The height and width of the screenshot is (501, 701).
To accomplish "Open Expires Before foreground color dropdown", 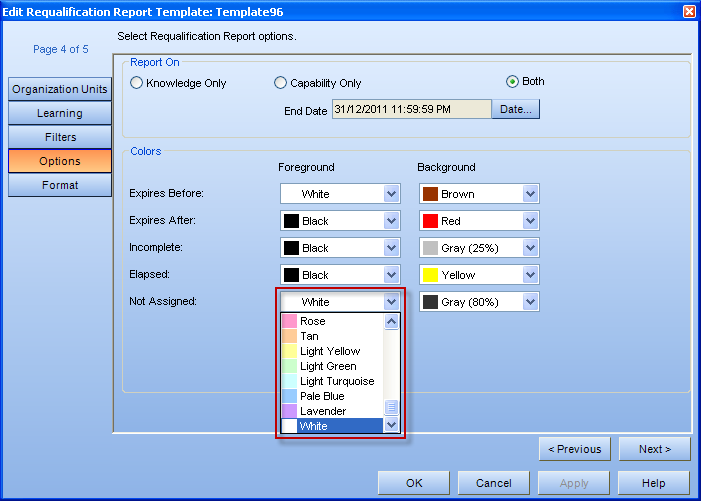I will click(x=391, y=194).
